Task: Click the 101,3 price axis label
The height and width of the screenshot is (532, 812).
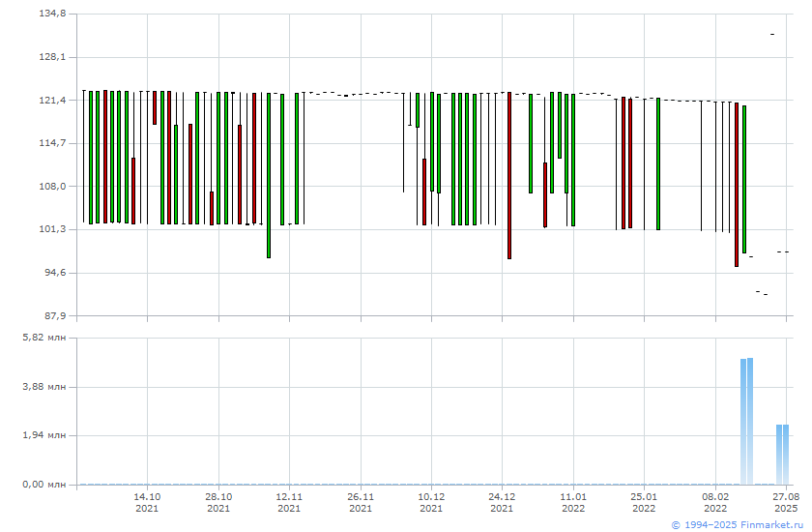Action: click(x=53, y=229)
